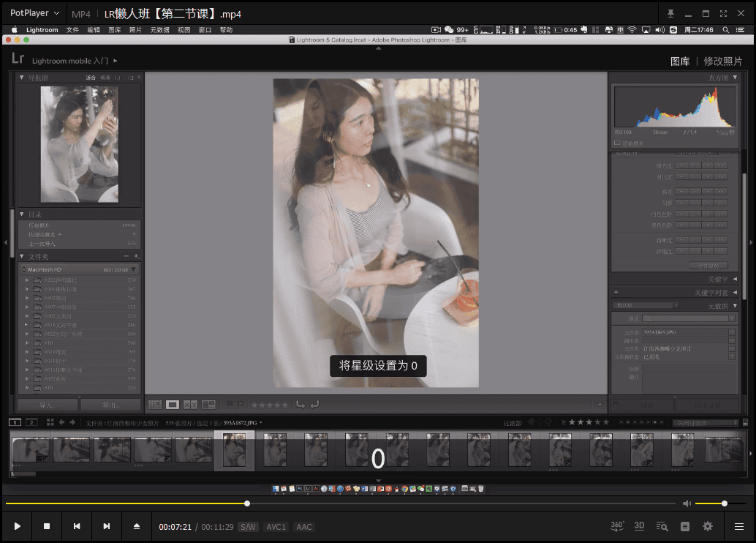Open PotPlayer settings gear
Viewport: 756px width, 543px height.
[x=707, y=527]
